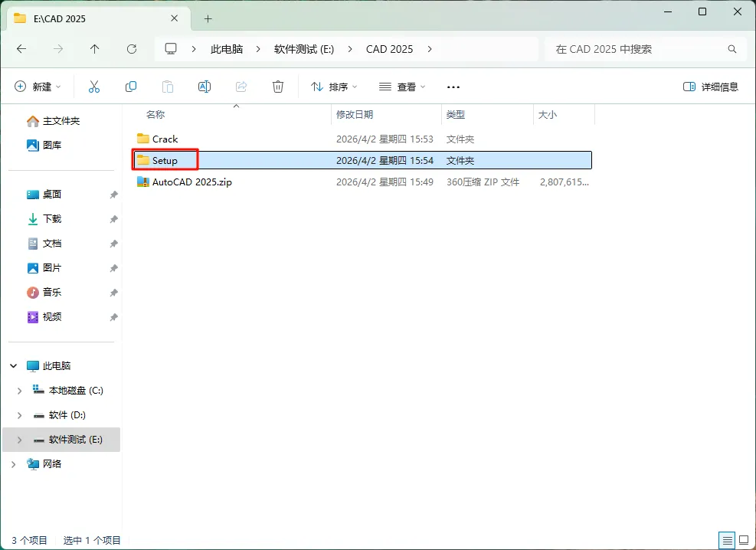Unpin 图片 with its pin icon

point(113,268)
